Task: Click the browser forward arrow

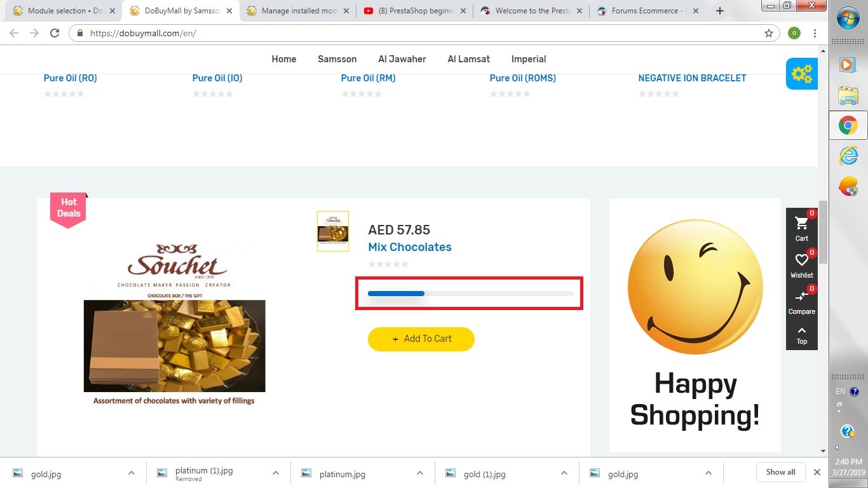Action: pyautogui.click(x=34, y=33)
